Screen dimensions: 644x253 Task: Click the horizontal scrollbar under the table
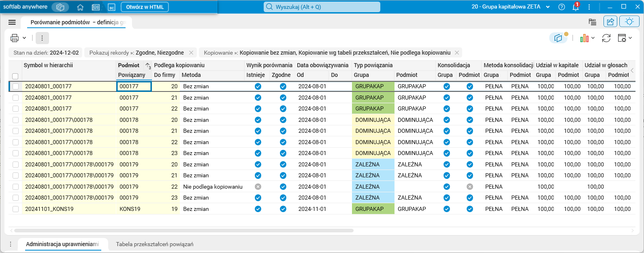point(183,230)
